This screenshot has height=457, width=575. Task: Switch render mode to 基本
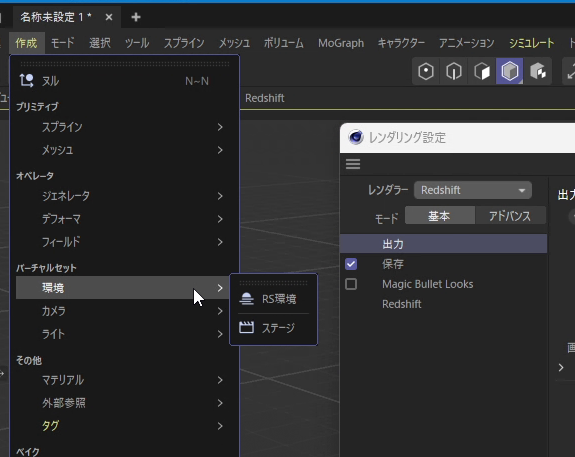click(x=440, y=216)
